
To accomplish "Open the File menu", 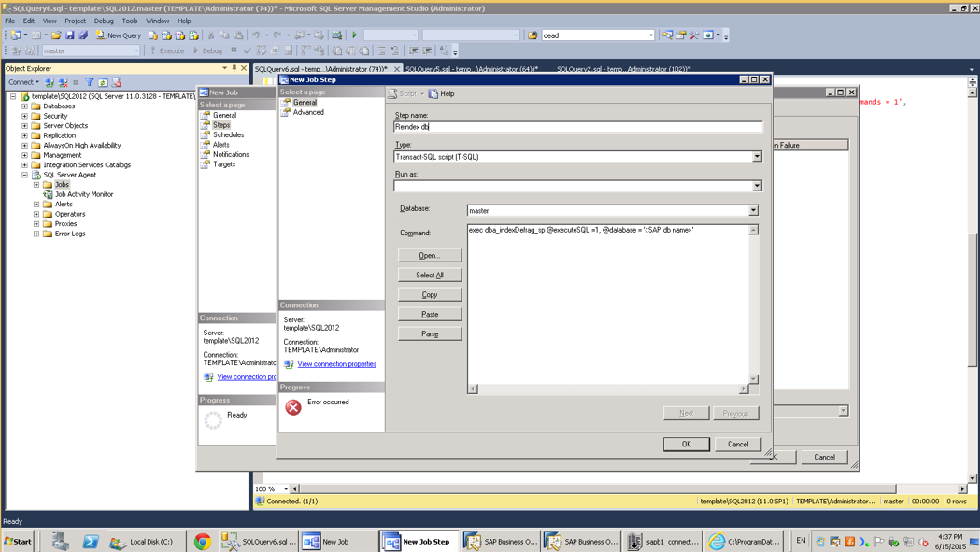I will pos(10,21).
